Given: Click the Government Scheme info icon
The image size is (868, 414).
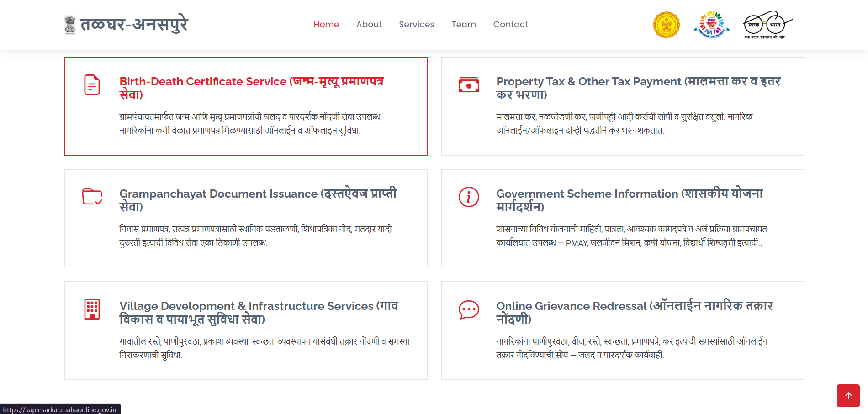Looking at the screenshot, I should [469, 197].
